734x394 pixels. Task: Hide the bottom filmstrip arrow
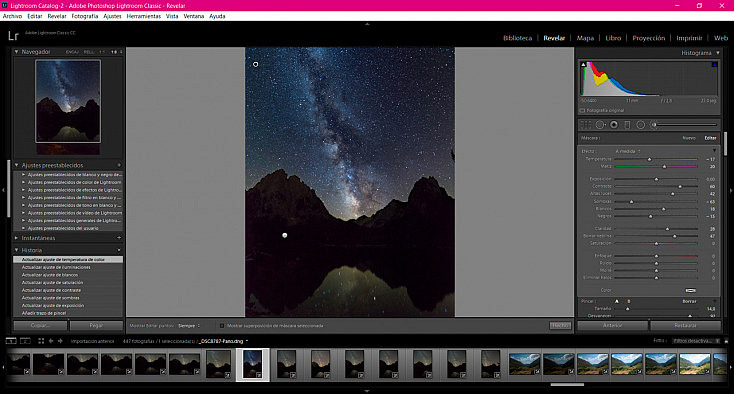point(367,391)
